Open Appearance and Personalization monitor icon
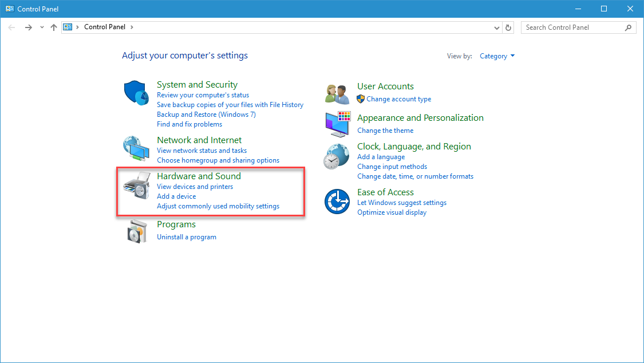Screen dimensions: 644x363 tap(338, 124)
